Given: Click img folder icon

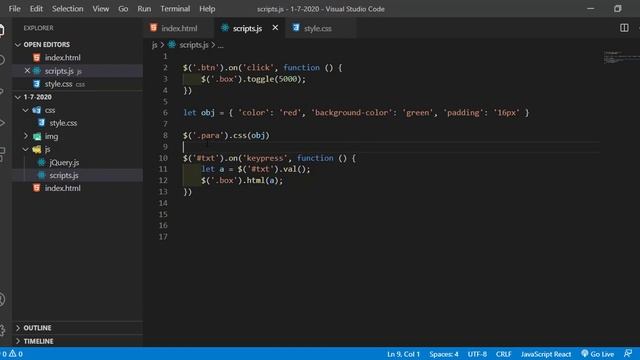Looking at the screenshot, I should (37, 136).
